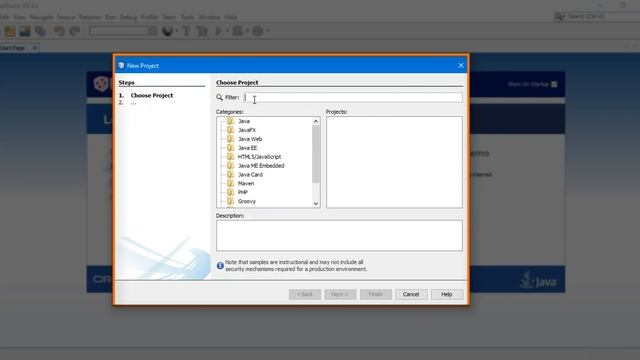Click the Finish button
The image size is (640, 360).
point(376,294)
